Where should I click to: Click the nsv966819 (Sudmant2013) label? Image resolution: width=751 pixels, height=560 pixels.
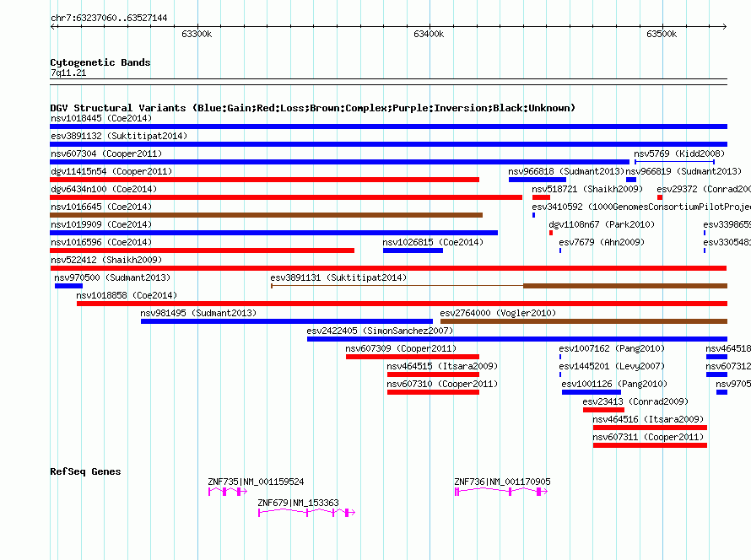click(683, 171)
